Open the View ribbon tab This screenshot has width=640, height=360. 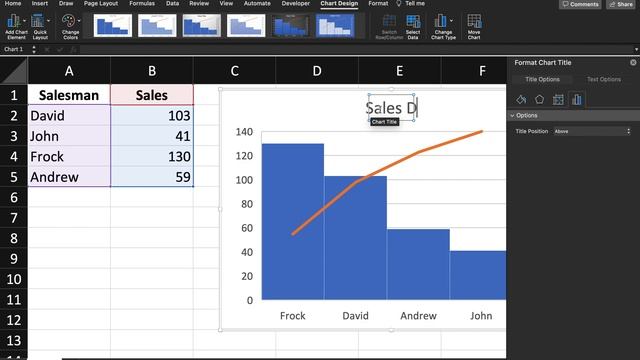[x=226, y=3]
